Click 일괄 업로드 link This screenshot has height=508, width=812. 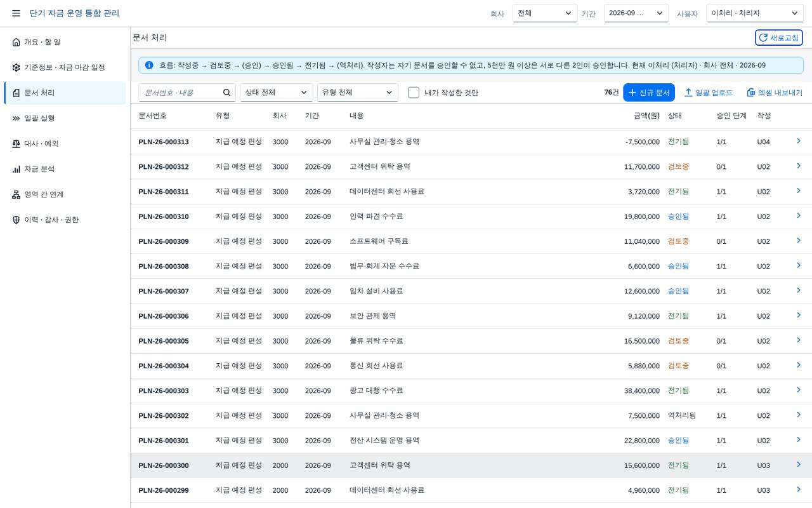(708, 93)
